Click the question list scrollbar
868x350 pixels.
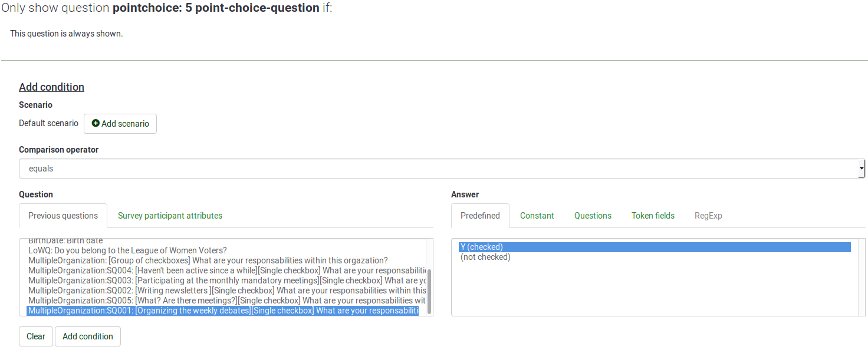[x=429, y=291]
